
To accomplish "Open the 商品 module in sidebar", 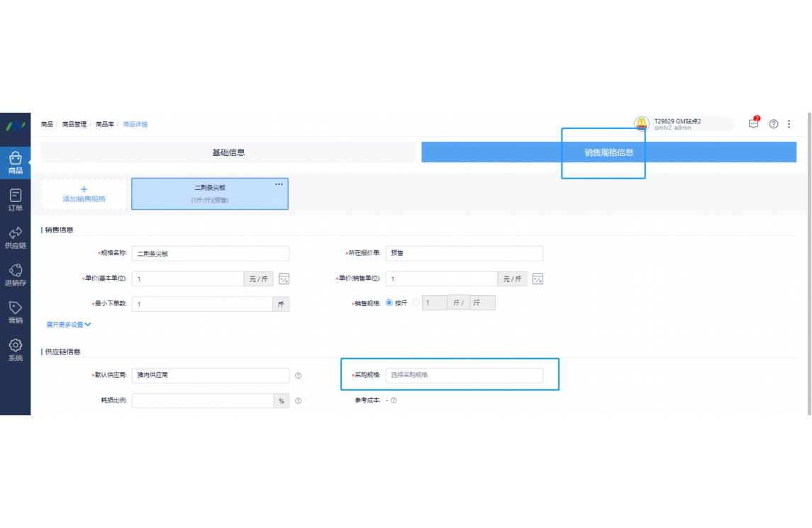I will point(15,163).
